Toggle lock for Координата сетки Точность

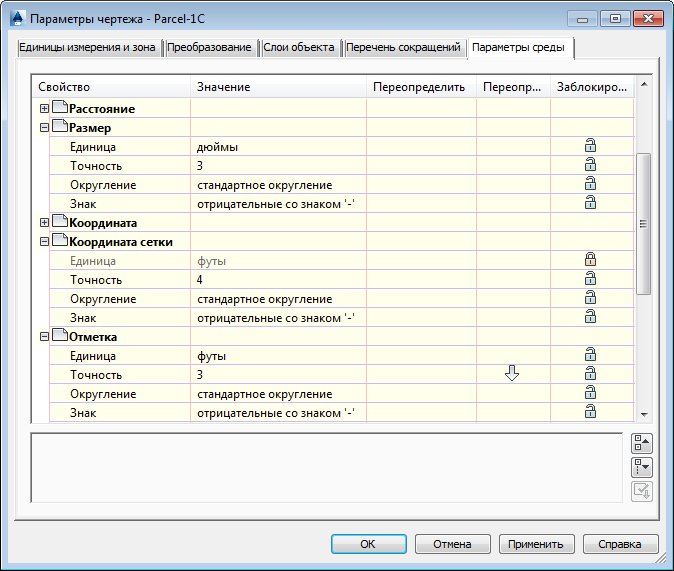590,279
